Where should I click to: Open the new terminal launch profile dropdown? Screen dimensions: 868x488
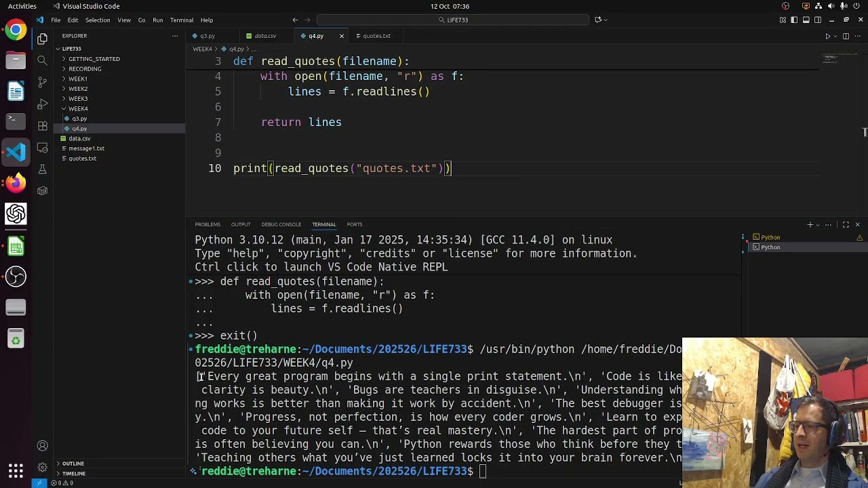tap(818, 224)
